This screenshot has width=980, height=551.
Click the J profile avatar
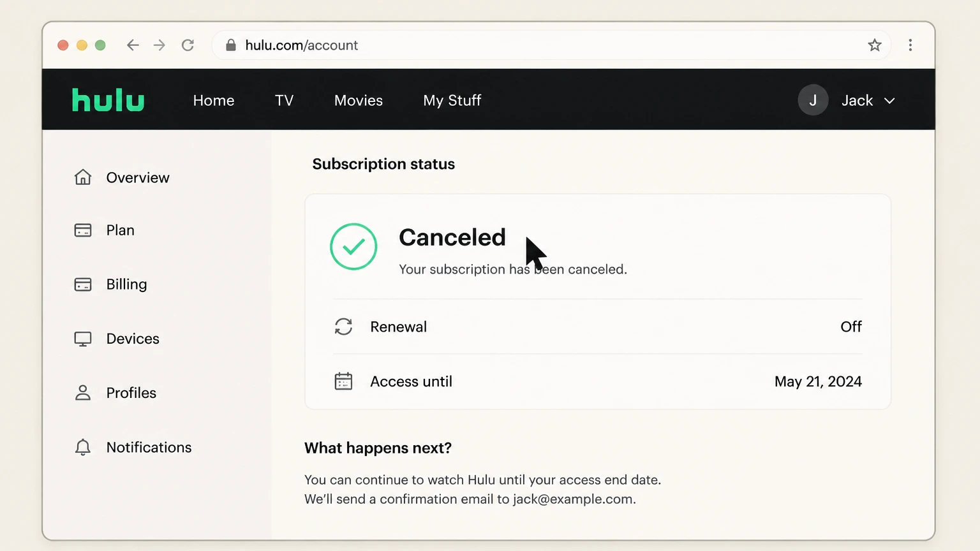pos(813,100)
